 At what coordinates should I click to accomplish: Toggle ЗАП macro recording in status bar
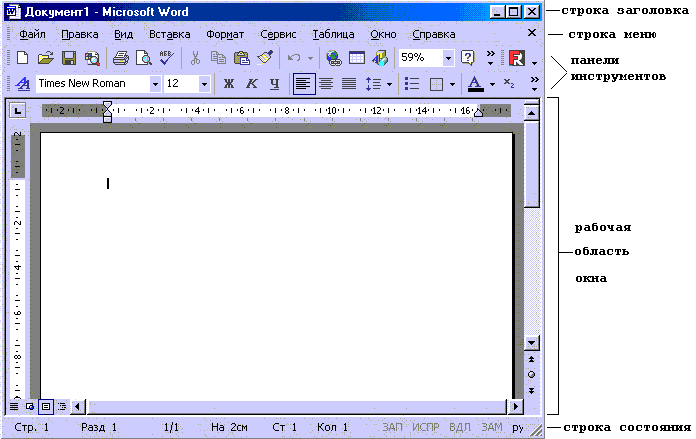pos(392,427)
